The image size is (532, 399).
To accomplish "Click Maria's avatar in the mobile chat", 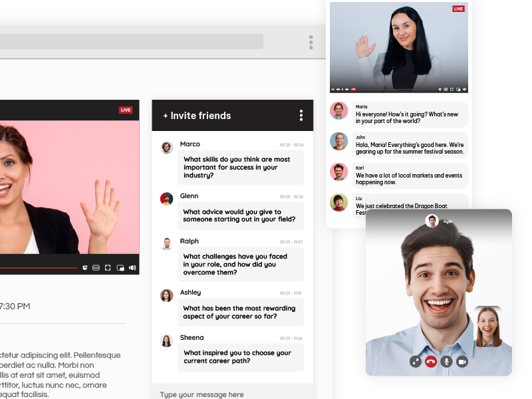I will tap(339, 111).
